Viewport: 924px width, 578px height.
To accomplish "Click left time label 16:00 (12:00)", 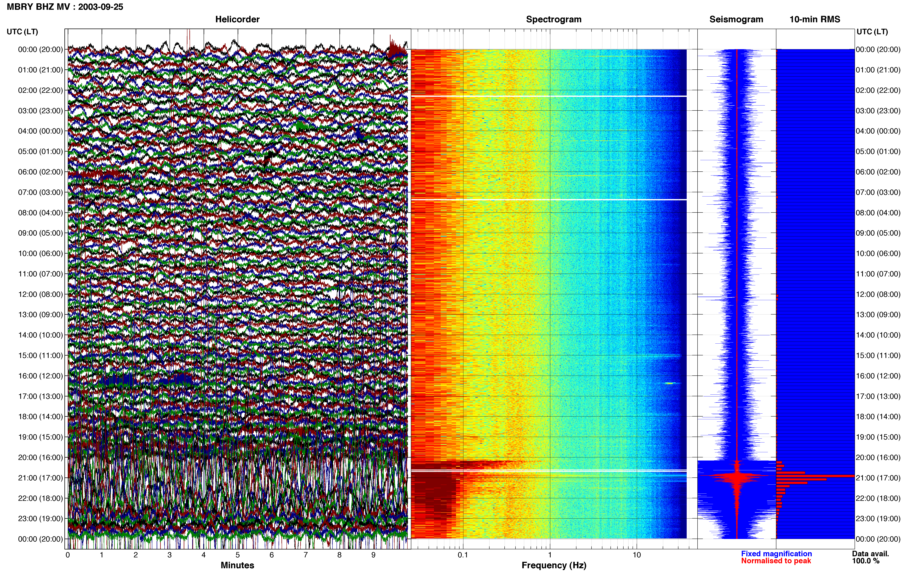I will pos(41,376).
